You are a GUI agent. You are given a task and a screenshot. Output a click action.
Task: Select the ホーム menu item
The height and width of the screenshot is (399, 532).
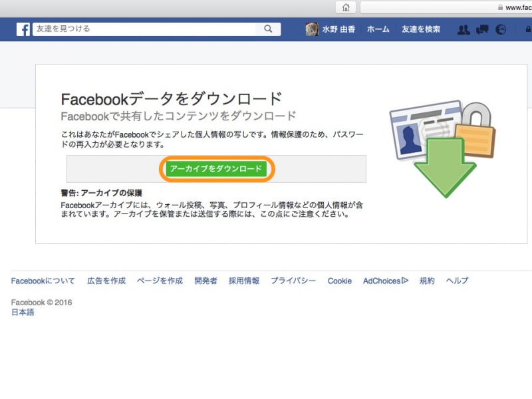(x=377, y=29)
